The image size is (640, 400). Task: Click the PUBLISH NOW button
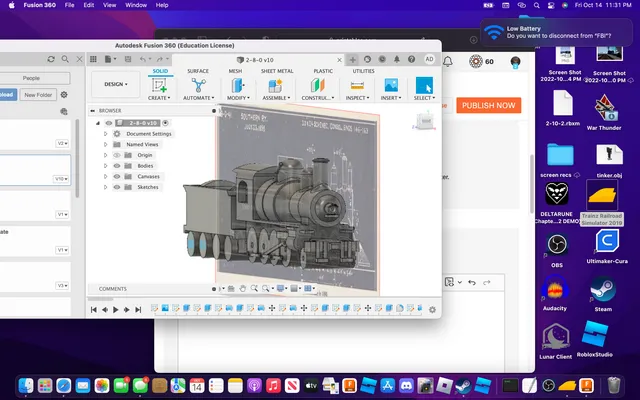click(489, 105)
